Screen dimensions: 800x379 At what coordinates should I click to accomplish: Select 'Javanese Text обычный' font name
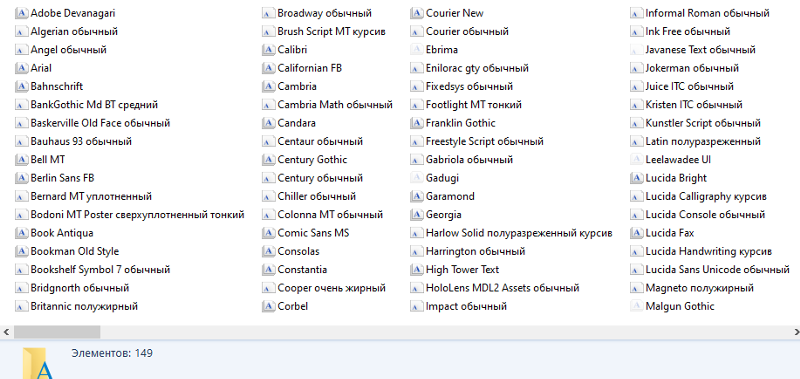tap(701, 50)
